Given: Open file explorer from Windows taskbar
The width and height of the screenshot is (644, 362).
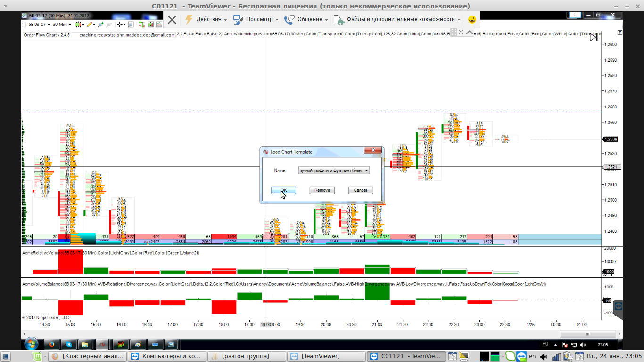Looking at the screenshot, I should click(x=85, y=345).
